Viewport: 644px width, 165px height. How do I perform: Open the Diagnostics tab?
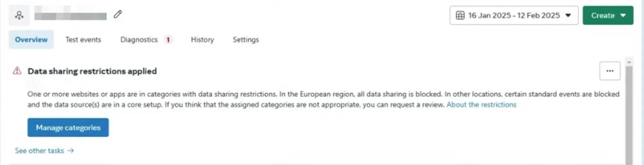[139, 40]
